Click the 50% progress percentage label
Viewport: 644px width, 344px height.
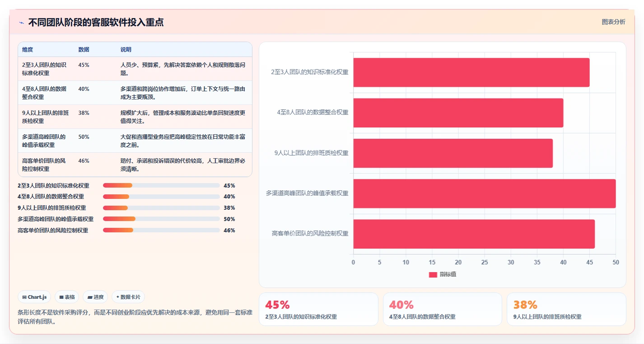(x=229, y=219)
